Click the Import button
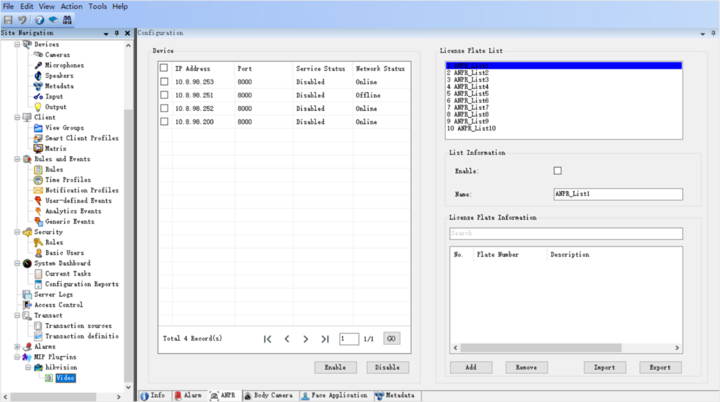720x402 pixels. (x=605, y=367)
